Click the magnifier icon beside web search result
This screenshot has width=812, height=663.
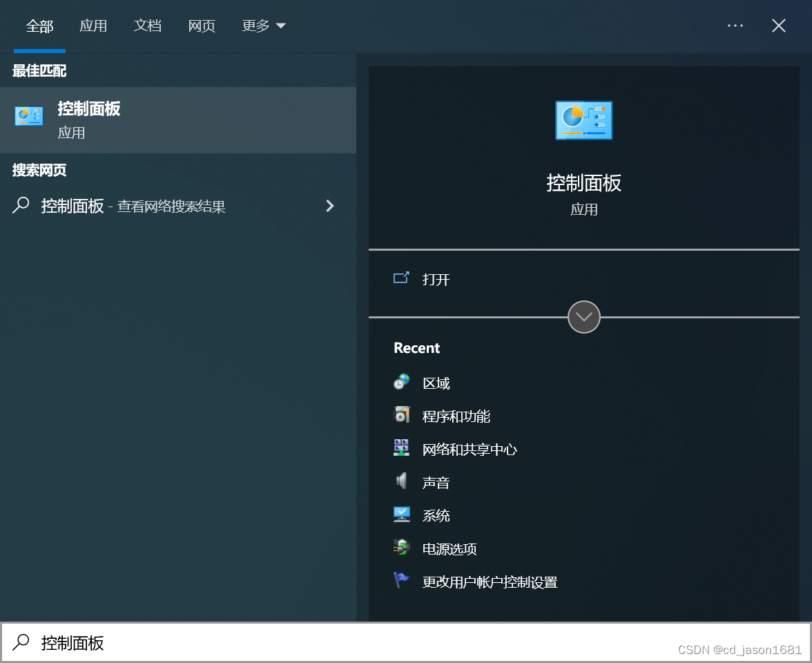(21, 205)
